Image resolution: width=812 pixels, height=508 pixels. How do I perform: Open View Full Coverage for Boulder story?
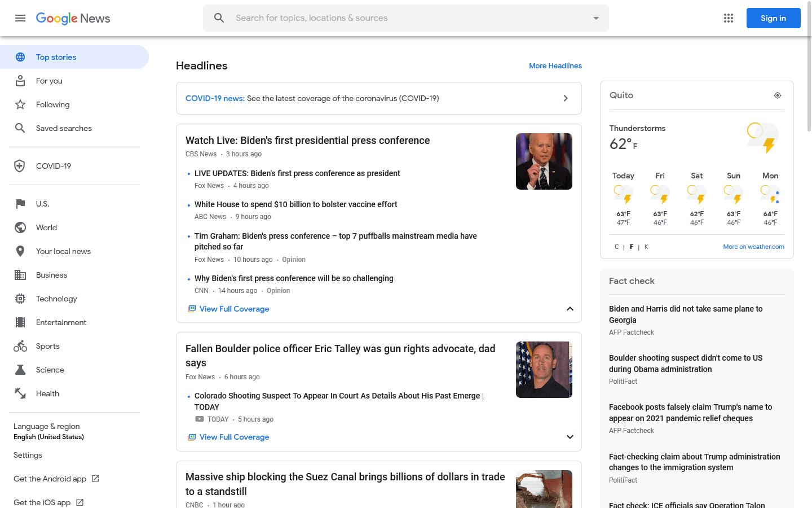click(x=234, y=437)
